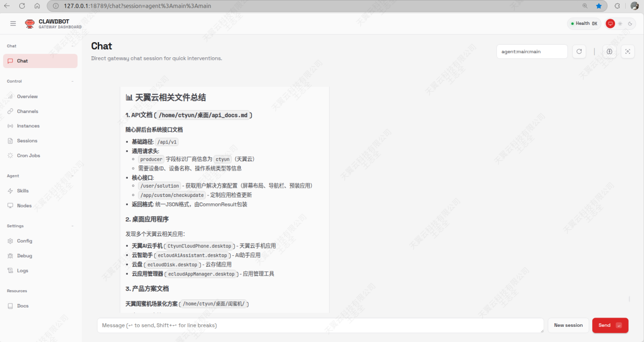Click the 3. 产品方案文档 heading
The height and width of the screenshot is (342, 644).
(147, 289)
